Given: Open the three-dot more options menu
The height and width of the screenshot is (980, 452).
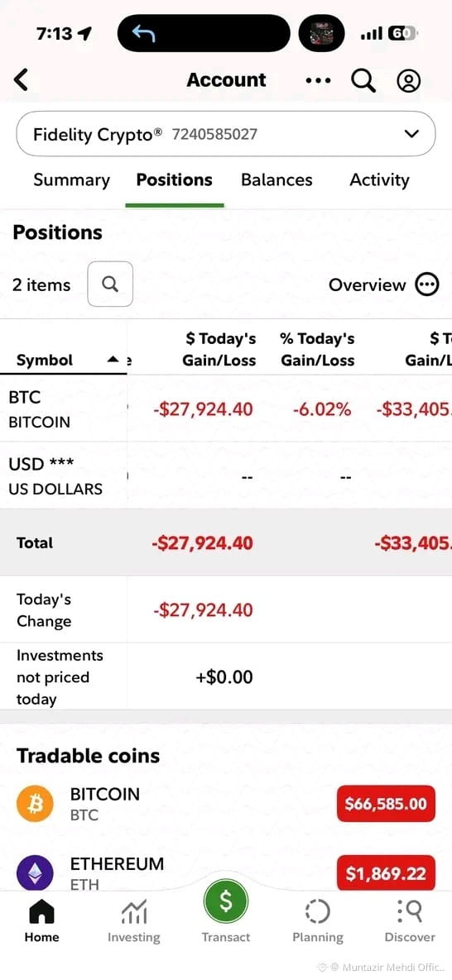Looking at the screenshot, I should 318,80.
